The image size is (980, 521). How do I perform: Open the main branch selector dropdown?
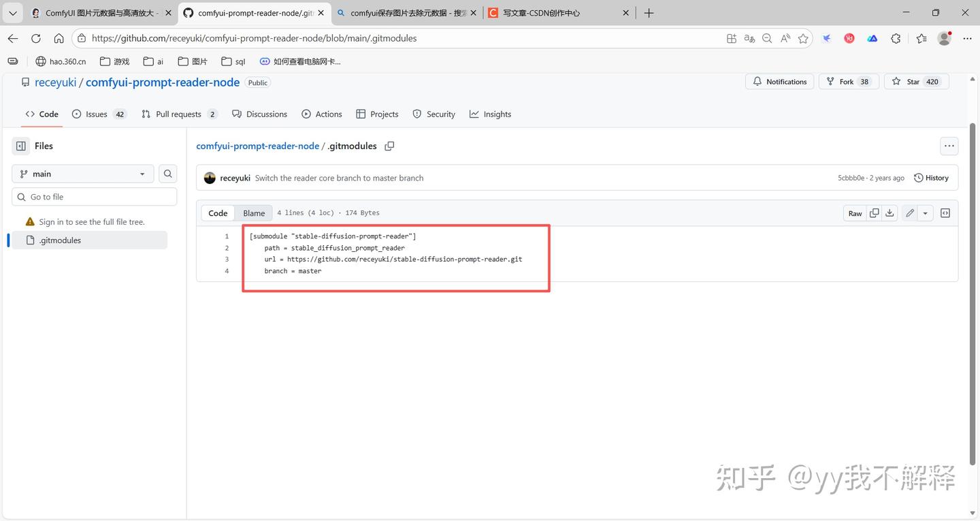coord(82,174)
